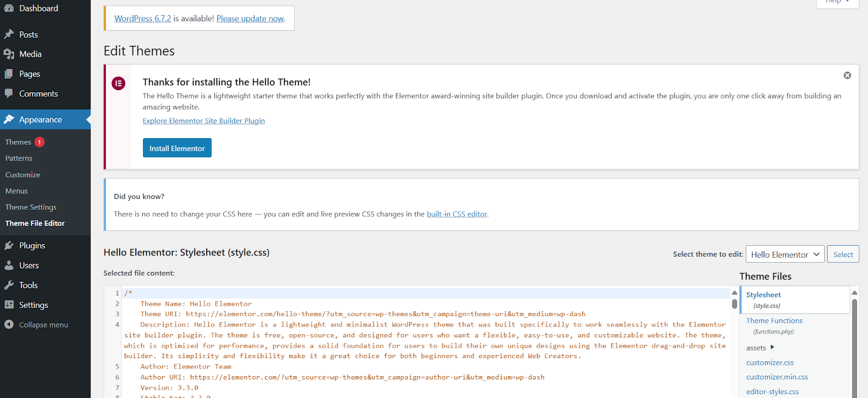Open Media via its sidebar icon

pos(9,54)
